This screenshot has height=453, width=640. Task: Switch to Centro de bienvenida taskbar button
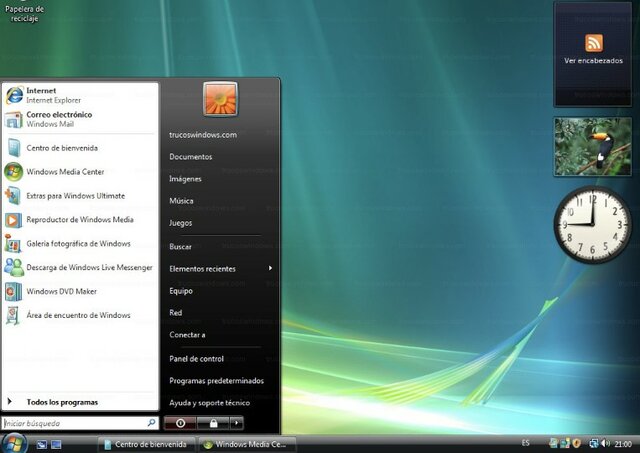point(146,444)
